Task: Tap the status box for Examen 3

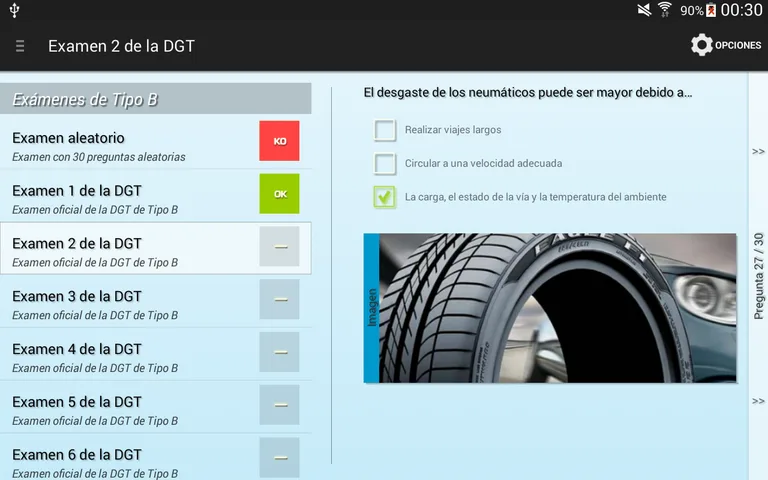Action: 279,299
